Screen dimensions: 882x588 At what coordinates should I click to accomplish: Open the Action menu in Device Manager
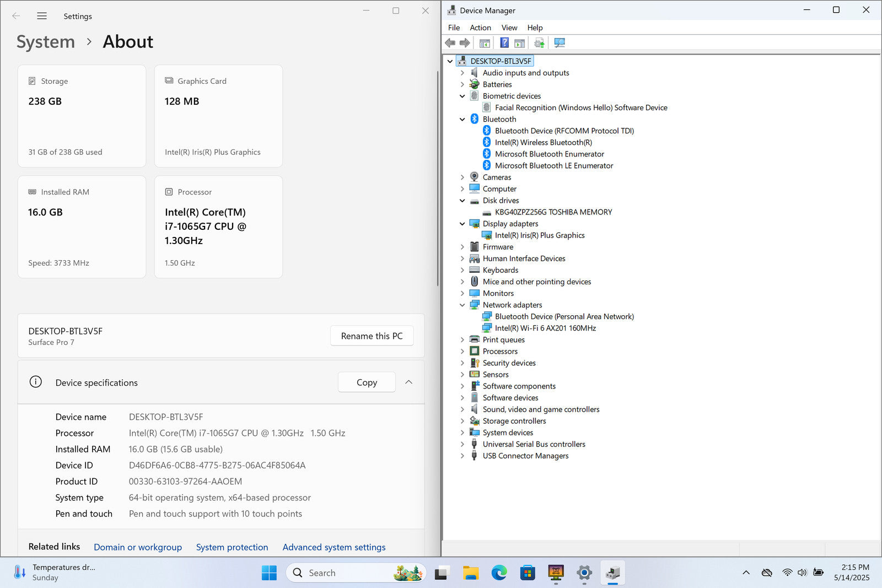pyautogui.click(x=480, y=28)
